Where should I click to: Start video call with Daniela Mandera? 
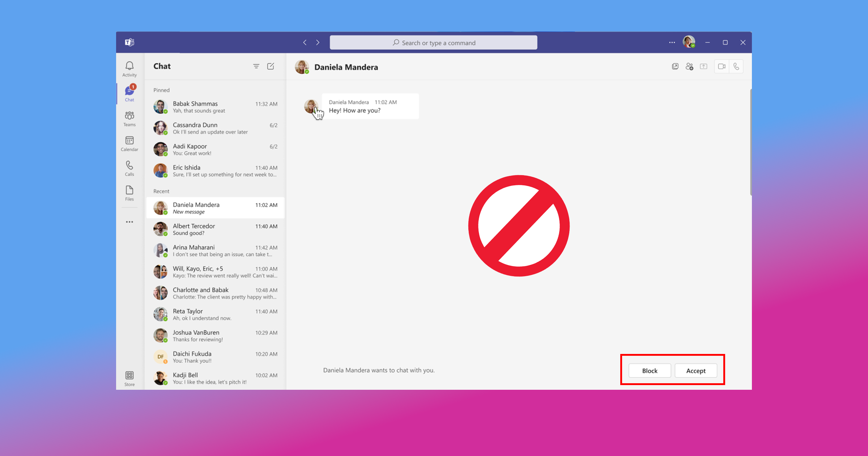tap(722, 67)
